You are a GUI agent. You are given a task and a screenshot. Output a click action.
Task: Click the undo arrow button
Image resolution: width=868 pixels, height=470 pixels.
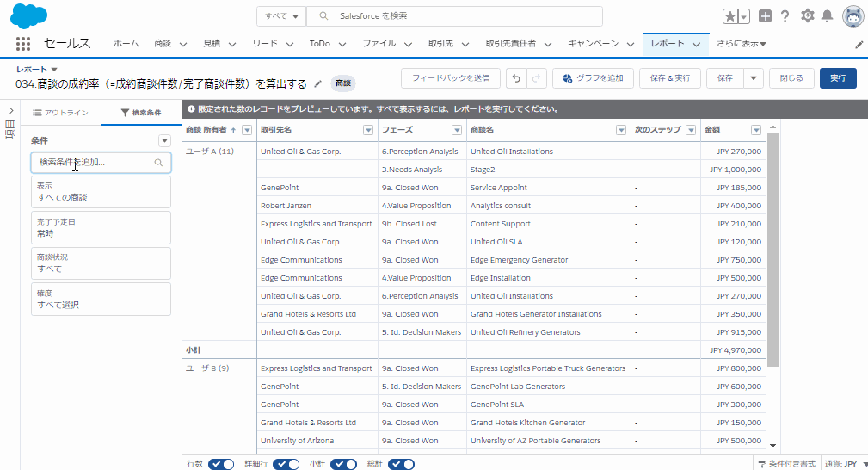point(516,78)
